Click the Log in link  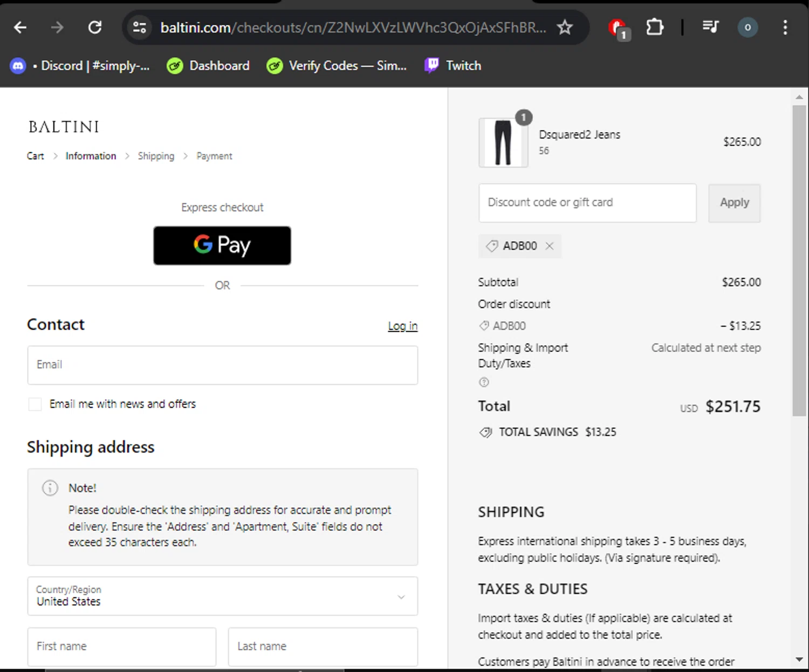coord(402,326)
